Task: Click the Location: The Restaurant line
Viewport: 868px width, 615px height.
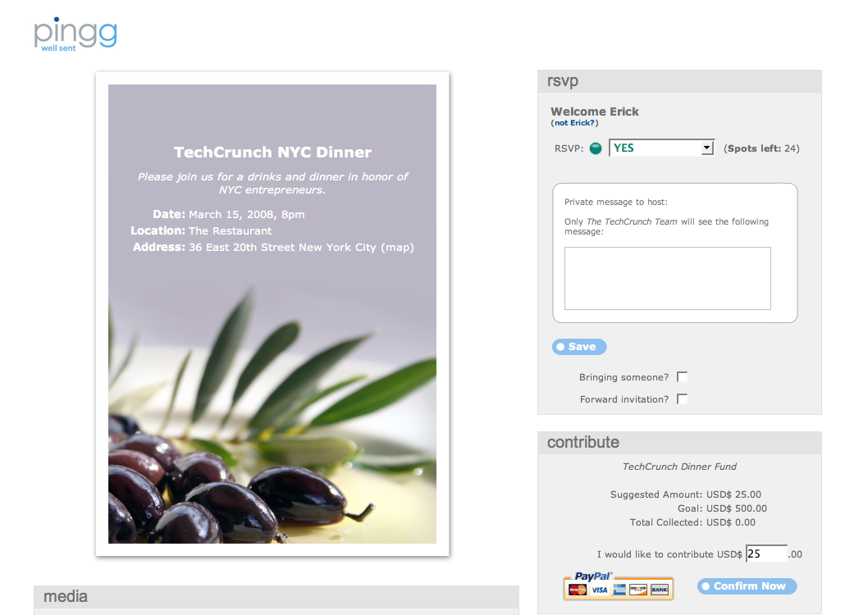Action: (202, 230)
